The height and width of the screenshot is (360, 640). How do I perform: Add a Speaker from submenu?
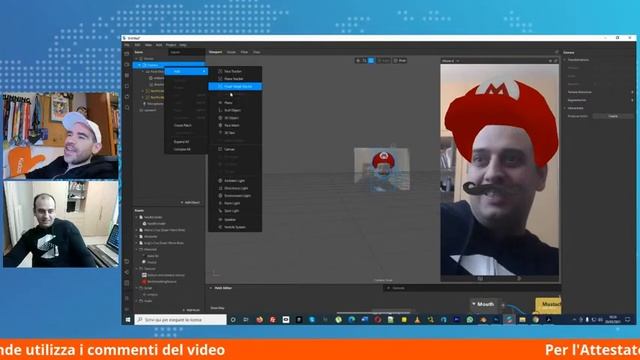pyautogui.click(x=235, y=220)
